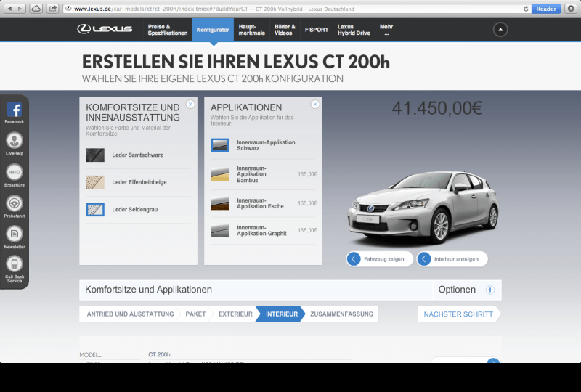581x392 pixels.
Task: Go forward with browser forward arrow
Action: coord(20,9)
